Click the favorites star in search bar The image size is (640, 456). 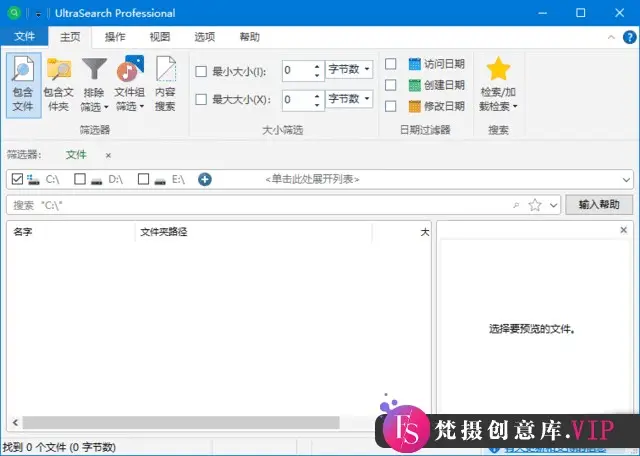click(535, 205)
